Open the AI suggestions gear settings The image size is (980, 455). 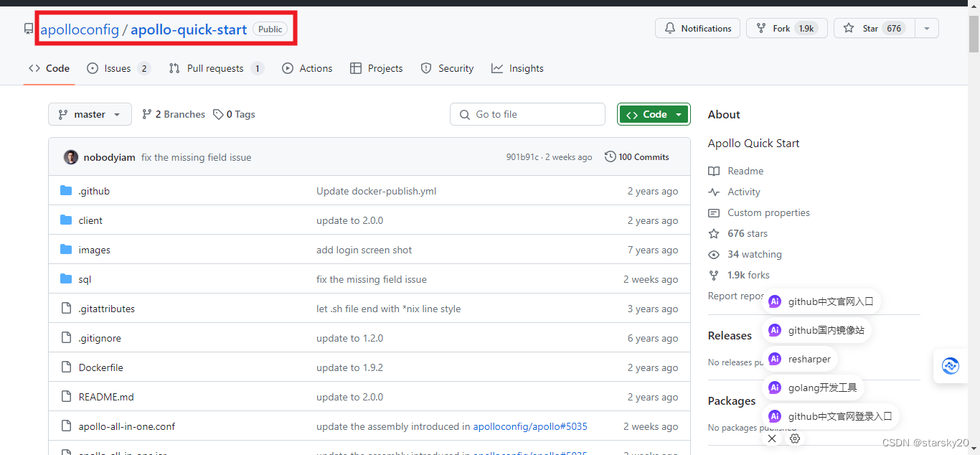click(x=795, y=438)
